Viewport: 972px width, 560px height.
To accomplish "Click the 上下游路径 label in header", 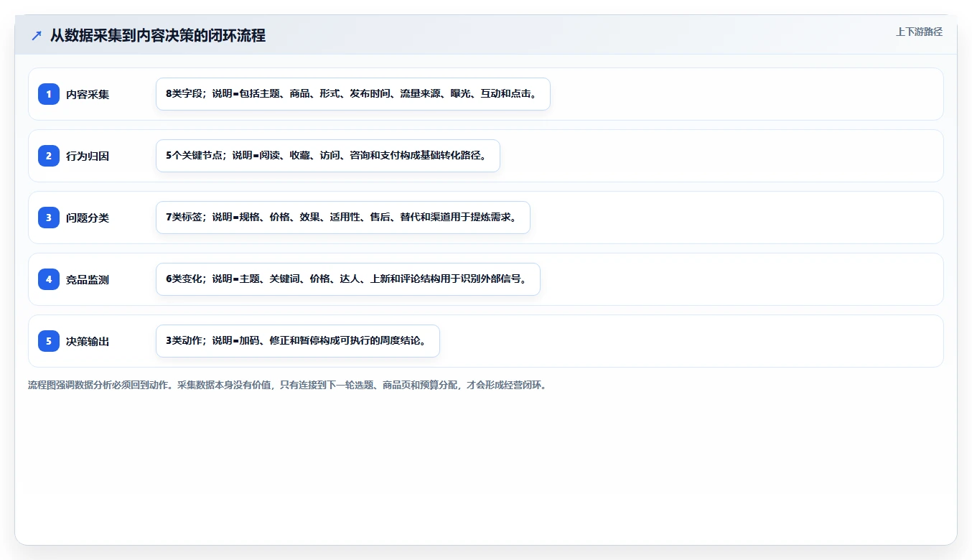I will pyautogui.click(x=919, y=32).
